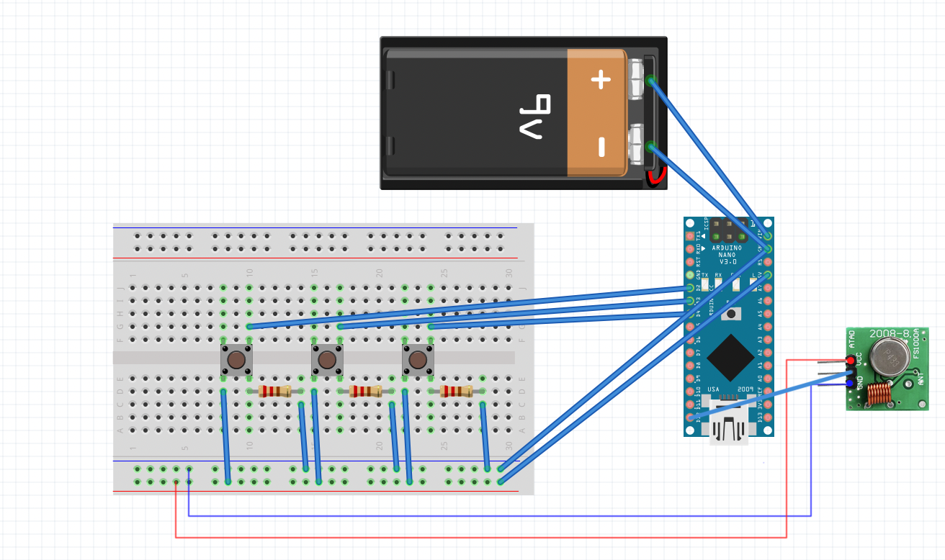Click the ATAD data pin of transmitter
This screenshot has height=560, width=945.
tap(851, 372)
